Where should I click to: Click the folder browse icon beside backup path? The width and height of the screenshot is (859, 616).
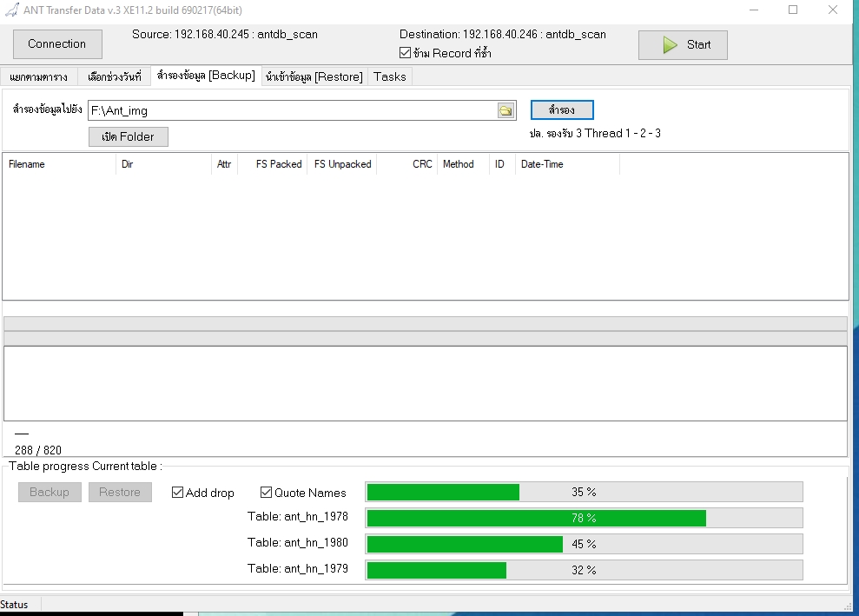(x=505, y=110)
